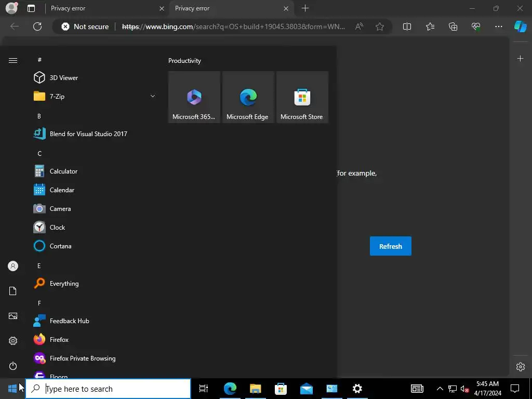This screenshot has height=399, width=532.
Task: Open the taskbar clock and date
Action: point(487,389)
